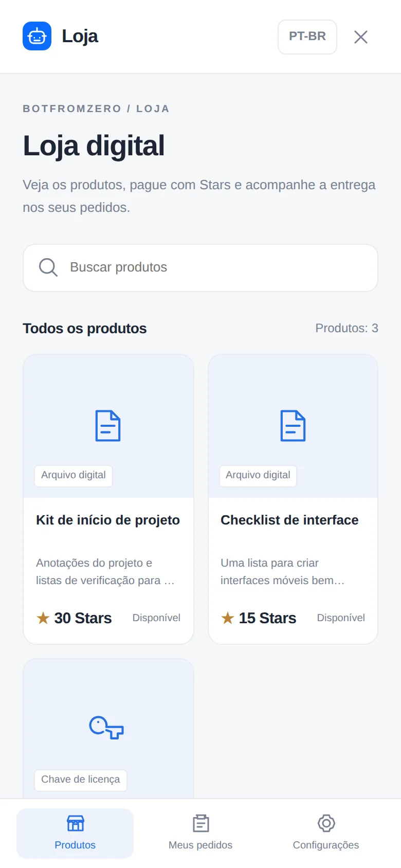Viewport: 401px width, 868px height.
Task: Click the star icon beside 15 Stars
Action: [x=228, y=618]
